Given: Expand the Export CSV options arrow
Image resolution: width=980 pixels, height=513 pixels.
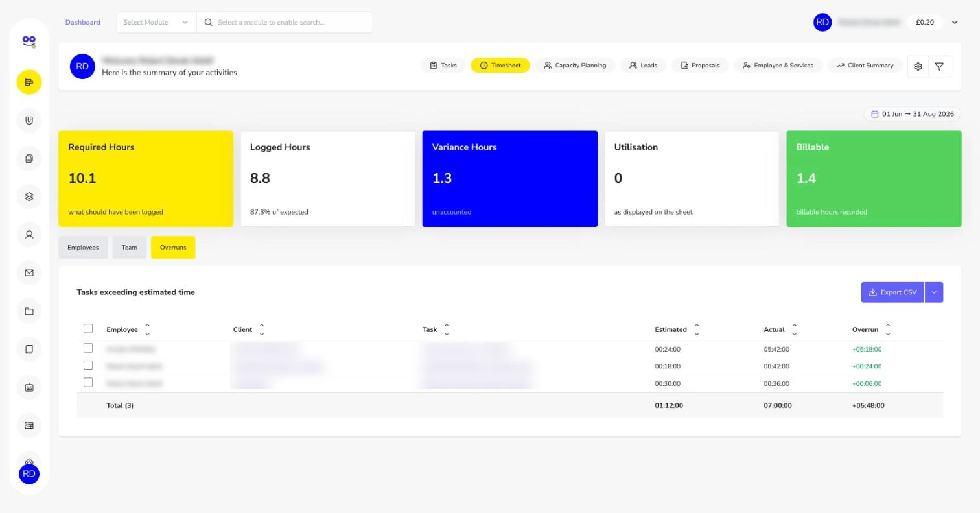Looking at the screenshot, I should click(934, 292).
